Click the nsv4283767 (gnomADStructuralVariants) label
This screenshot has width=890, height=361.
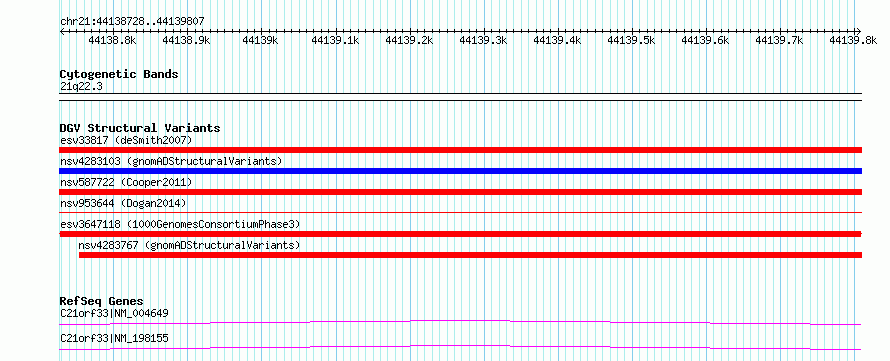[189, 245]
